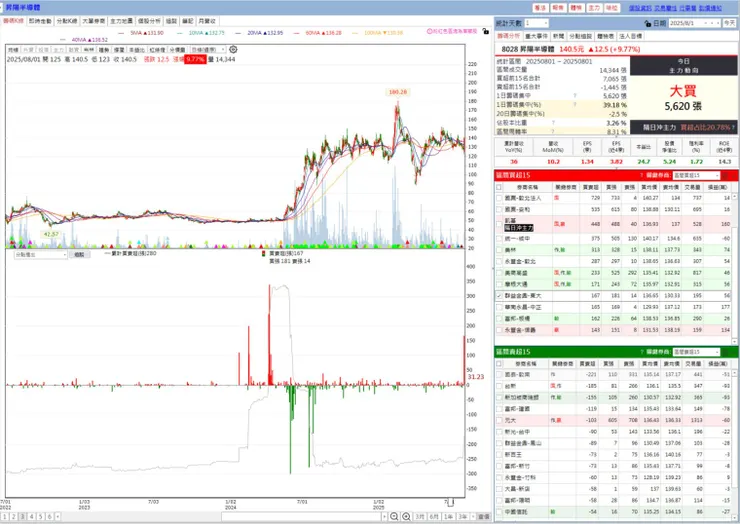Switch to 即時走勢 tab
The height and width of the screenshot is (524, 740).
pyautogui.click(x=40, y=21)
